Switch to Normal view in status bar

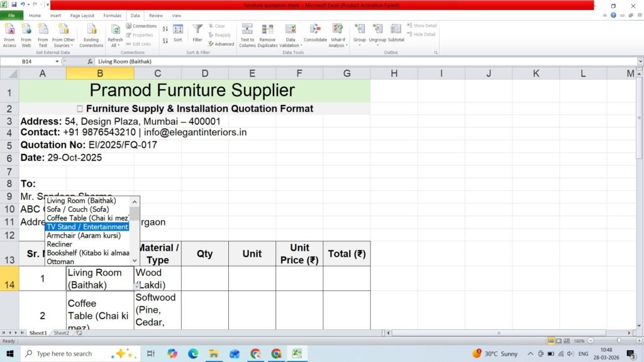[x=551, y=341]
